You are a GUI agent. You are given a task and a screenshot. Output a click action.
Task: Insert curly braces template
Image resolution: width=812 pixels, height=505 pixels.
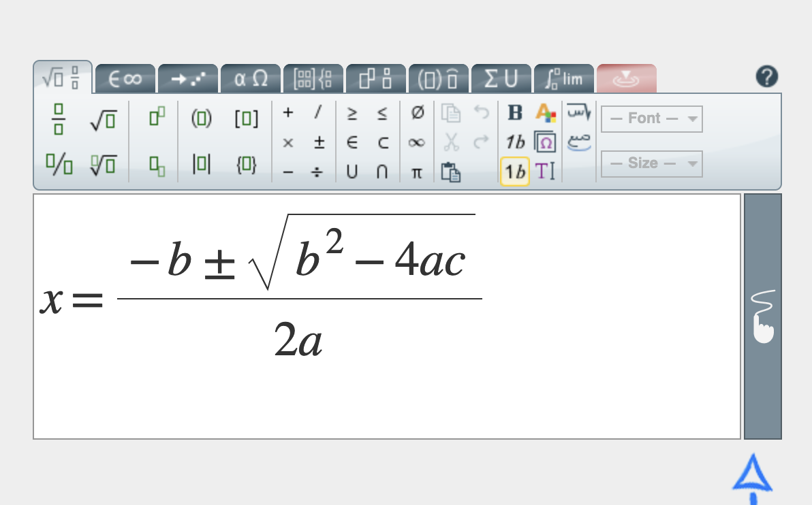[x=246, y=165]
